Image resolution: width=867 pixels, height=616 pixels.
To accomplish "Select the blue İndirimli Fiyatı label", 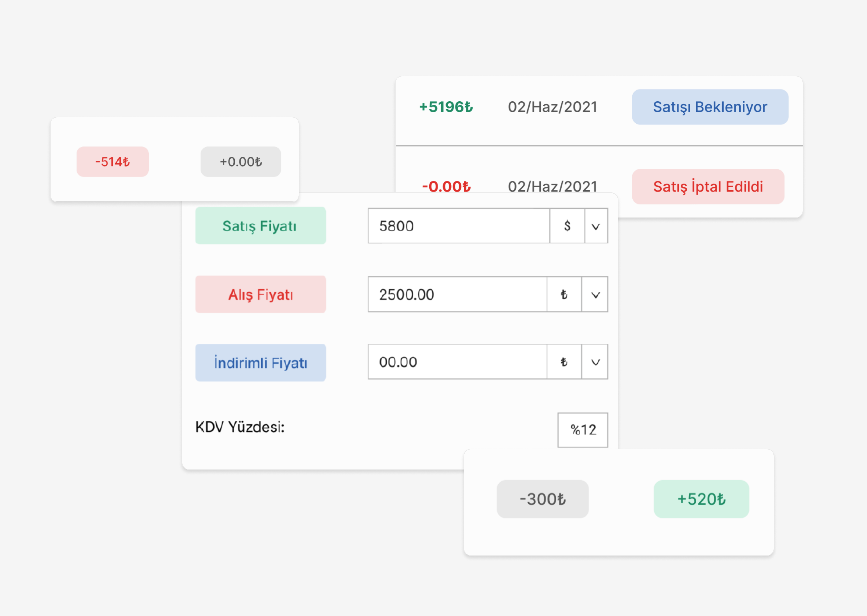I will pyautogui.click(x=261, y=363).
